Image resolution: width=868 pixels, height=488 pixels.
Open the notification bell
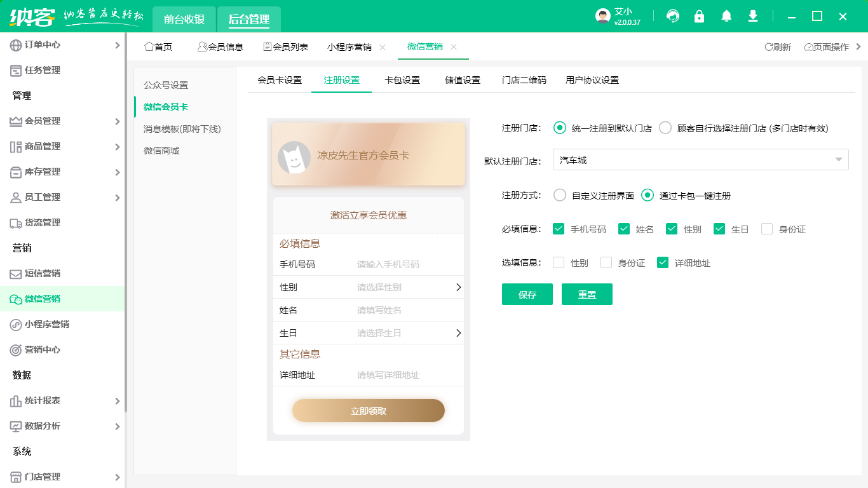click(x=726, y=16)
